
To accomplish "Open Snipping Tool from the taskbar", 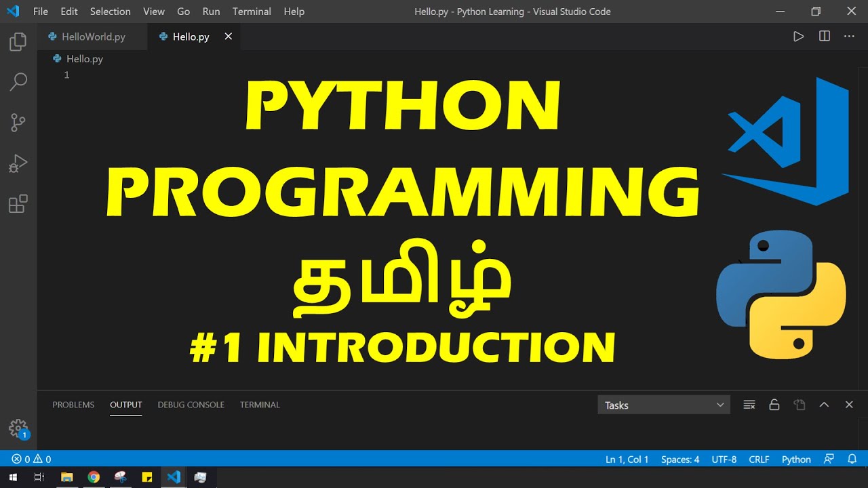I will pos(120,477).
